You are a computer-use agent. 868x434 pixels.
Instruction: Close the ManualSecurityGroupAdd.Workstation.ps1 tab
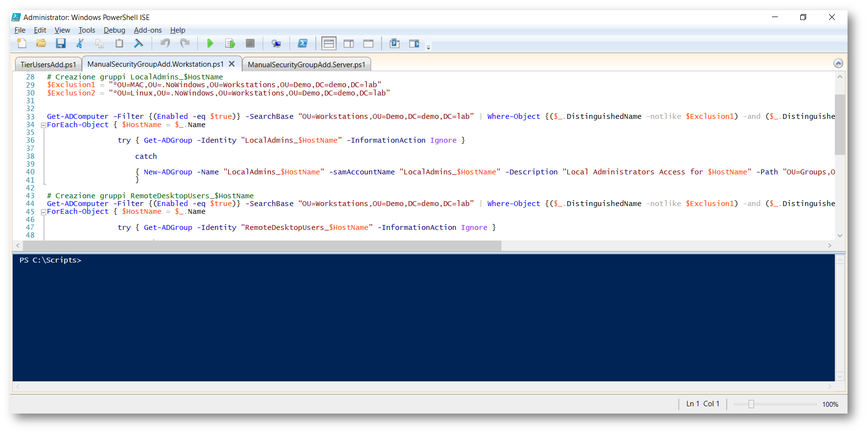pyautogui.click(x=232, y=64)
